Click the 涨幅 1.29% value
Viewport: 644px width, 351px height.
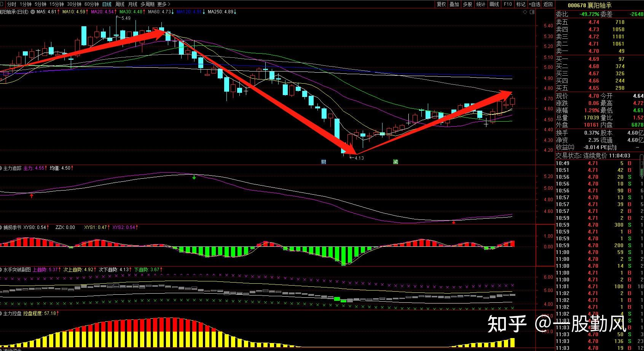(x=592, y=110)
